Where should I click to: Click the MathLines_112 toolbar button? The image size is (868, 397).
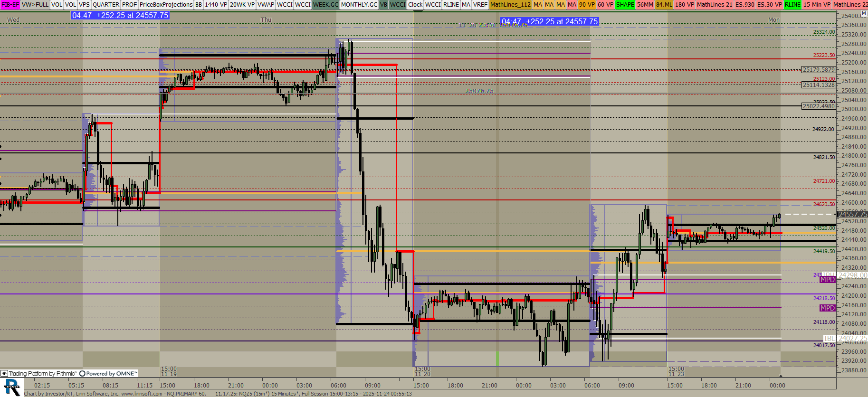click(x=510, y=5)
